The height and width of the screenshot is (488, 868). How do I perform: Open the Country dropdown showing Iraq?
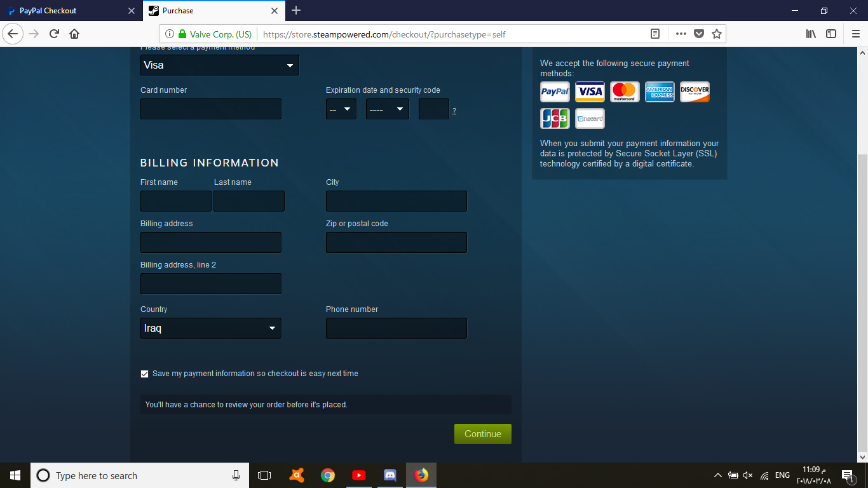(211, 329)
